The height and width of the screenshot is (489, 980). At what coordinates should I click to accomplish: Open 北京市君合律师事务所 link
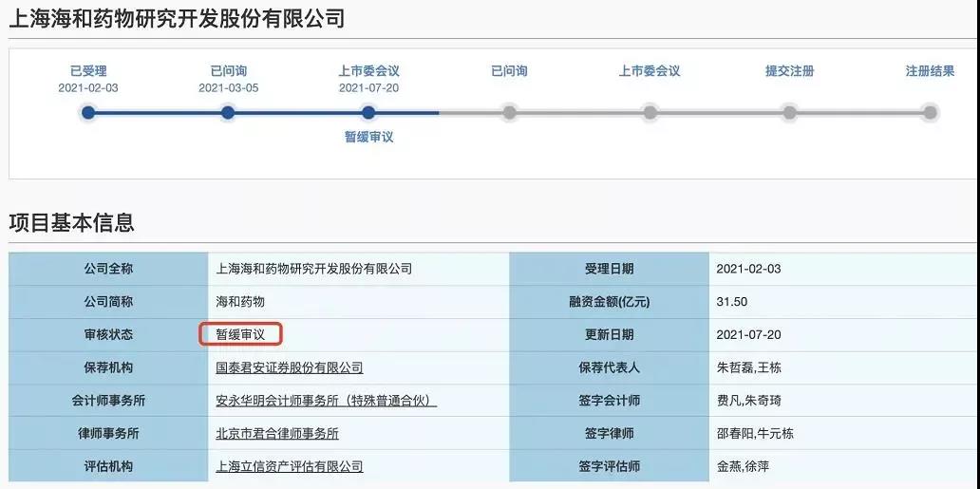(277, 433)
